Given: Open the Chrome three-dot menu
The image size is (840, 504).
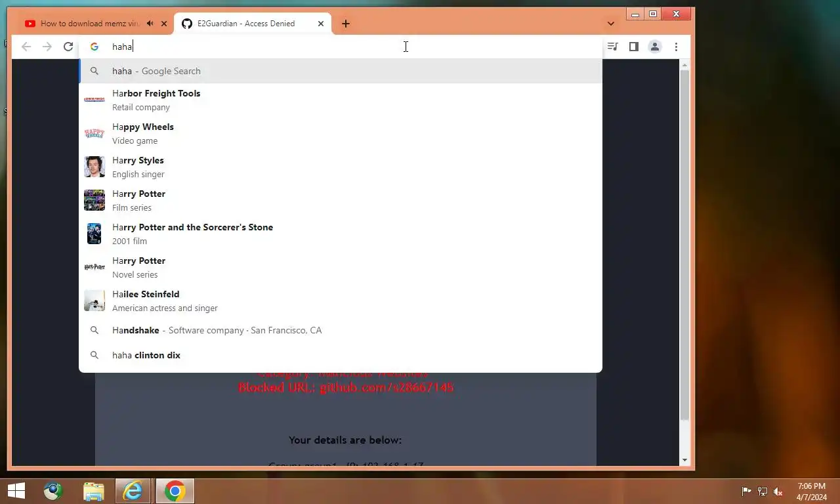Looking at the screenshot, I should click(x=676, y=47).
